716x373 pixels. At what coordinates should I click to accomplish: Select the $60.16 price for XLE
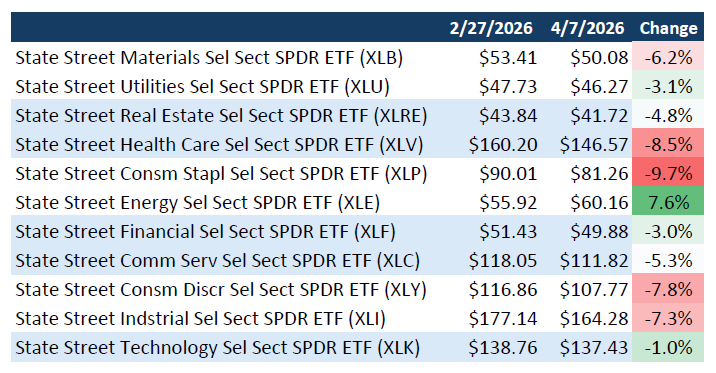pyautogui.click(x=599, y=203)
